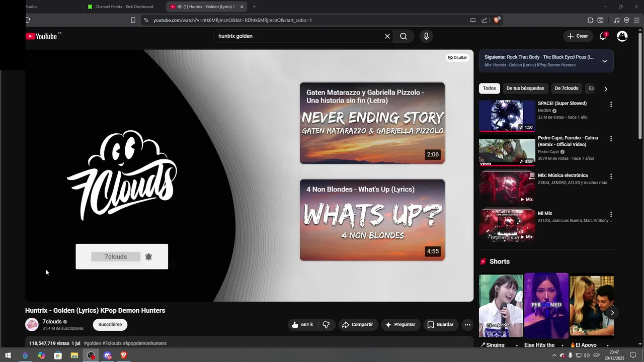Screen dimensions: 644x362
Task: Open File Explorer from the taskbar
Action: point(74,355)
